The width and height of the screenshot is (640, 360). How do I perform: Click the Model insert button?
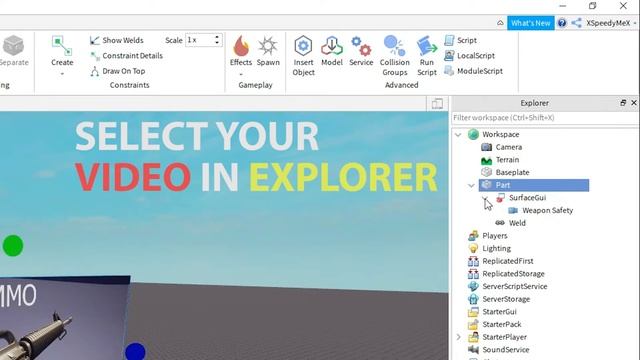click(x=332, y=51)
